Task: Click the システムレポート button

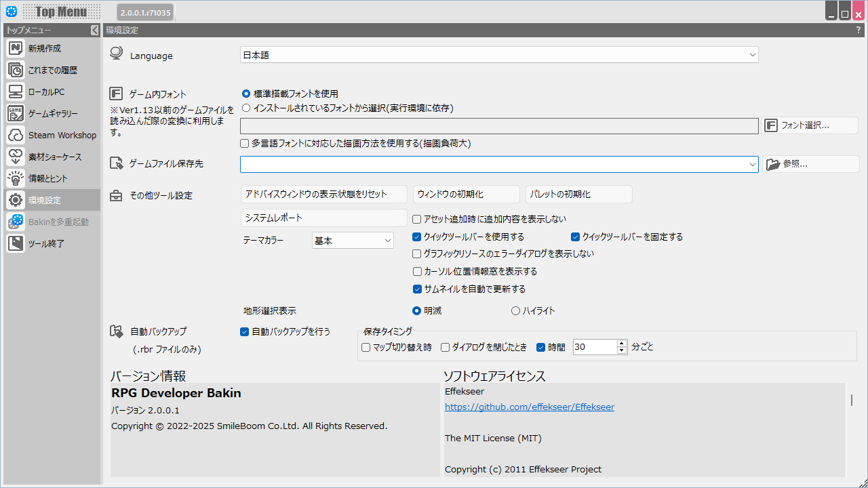Action: point(323,218)
